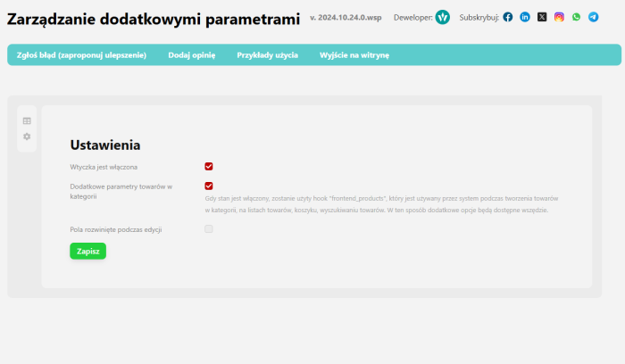Open 'Przykłady użycia' menu item
The width and height of the screenshot is (625, 364).
click(x=268, y=55)
